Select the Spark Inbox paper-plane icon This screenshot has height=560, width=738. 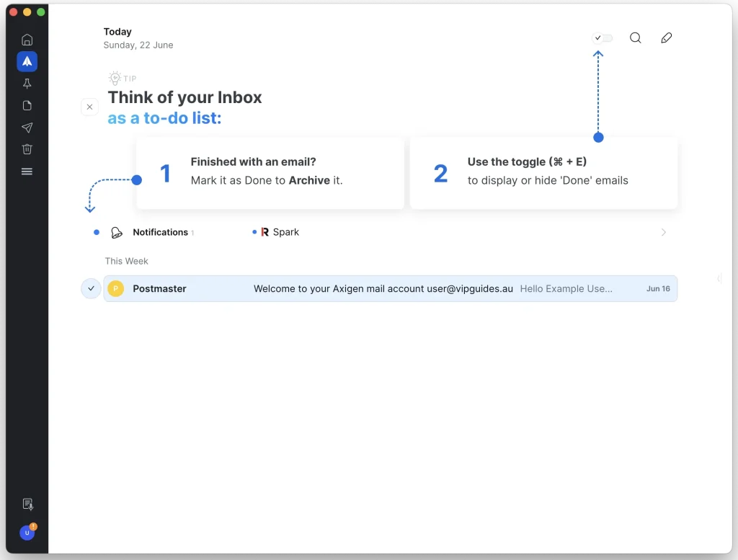click(x=27, y=61)
